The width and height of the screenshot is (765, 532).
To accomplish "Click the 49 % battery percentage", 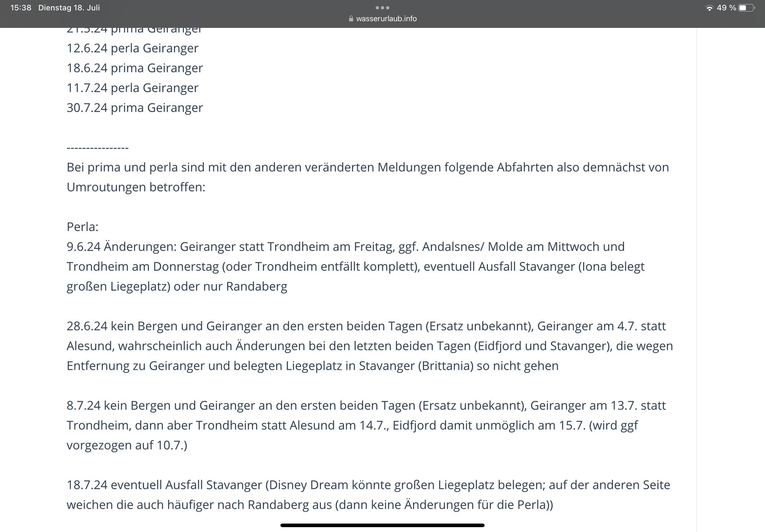I will (x=726, y=8).
